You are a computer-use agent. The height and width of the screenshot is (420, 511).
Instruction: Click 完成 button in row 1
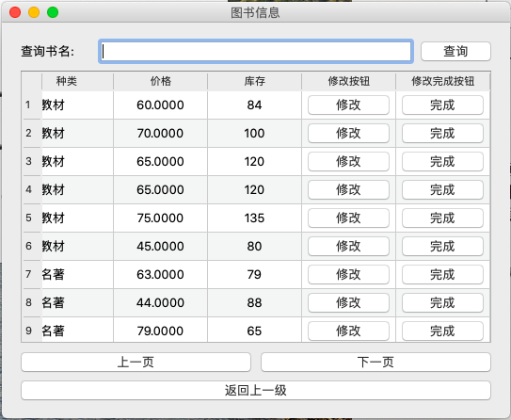(442, 105)
